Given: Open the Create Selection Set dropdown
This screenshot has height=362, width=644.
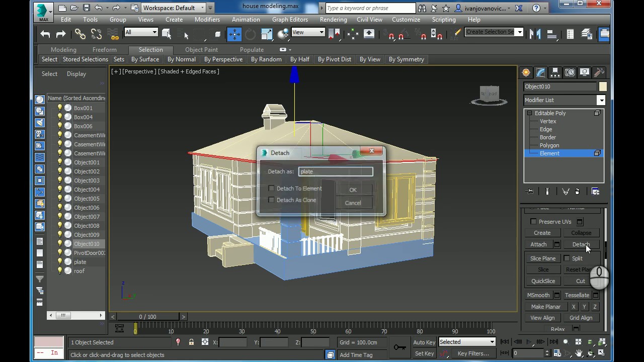Looking at the screenshot, I should (x=494, y=32).
